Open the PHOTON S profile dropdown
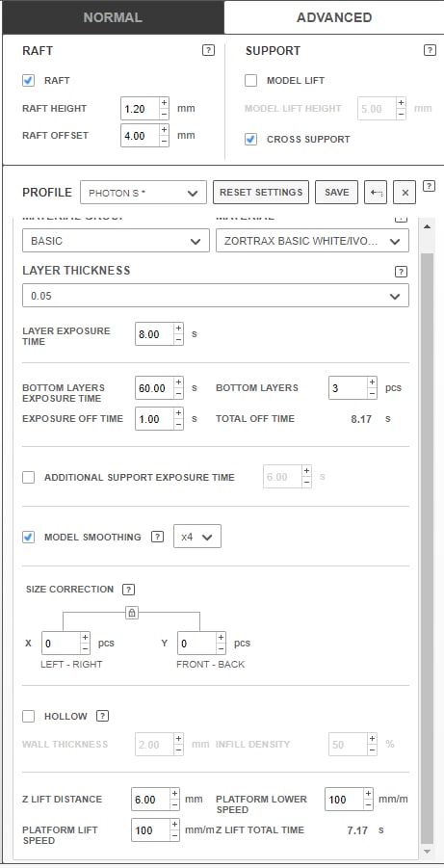The width and height of the screenshot is (444, 868). pyautogui.click(x=144, y=193)
